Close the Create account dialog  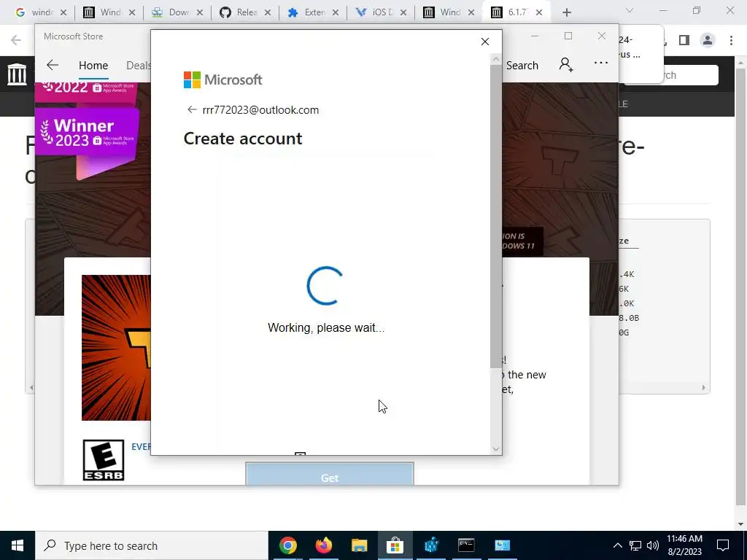485,42
